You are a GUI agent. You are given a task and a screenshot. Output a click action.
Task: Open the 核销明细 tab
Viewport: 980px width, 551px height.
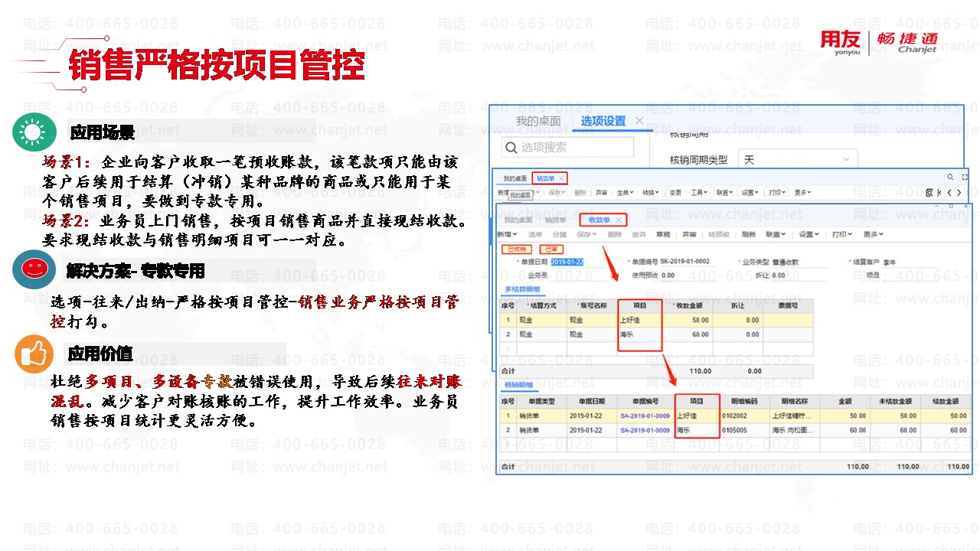[519, 384]
